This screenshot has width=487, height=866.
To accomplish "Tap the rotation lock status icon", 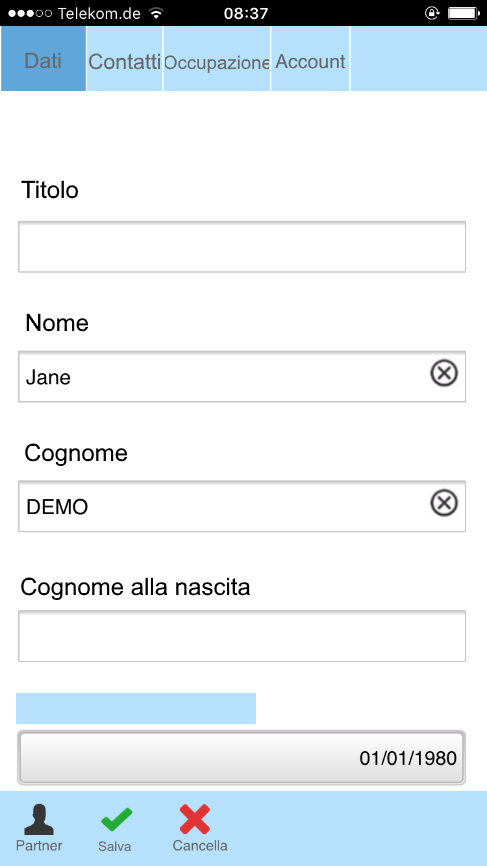I will [x=431, y=13].
